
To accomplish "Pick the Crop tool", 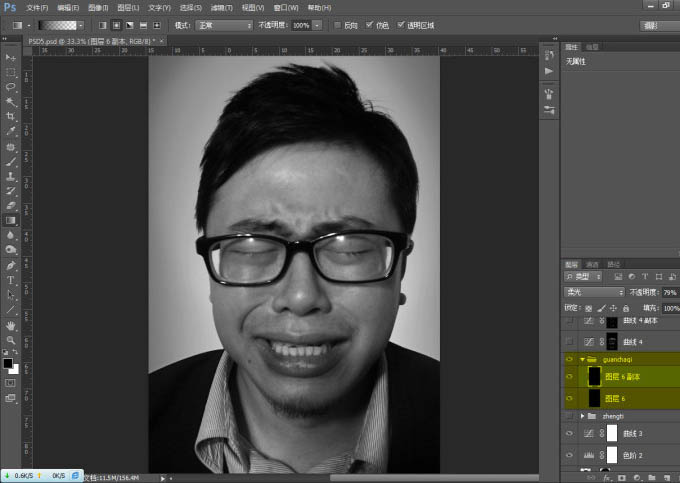I will tap(11, 116).
